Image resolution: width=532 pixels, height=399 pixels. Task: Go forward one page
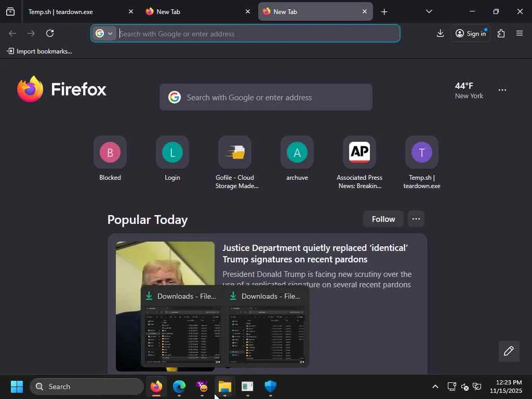tap(31, 33)
